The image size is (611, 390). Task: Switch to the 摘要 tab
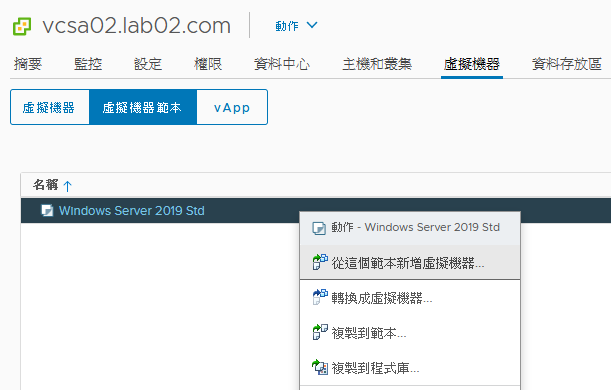(x=28, y=64)
